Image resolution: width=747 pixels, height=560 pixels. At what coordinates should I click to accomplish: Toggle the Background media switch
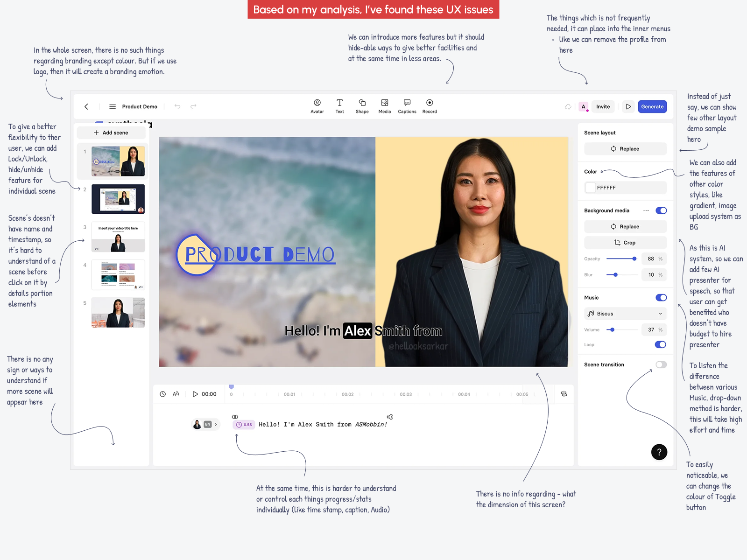click(661, 210)
